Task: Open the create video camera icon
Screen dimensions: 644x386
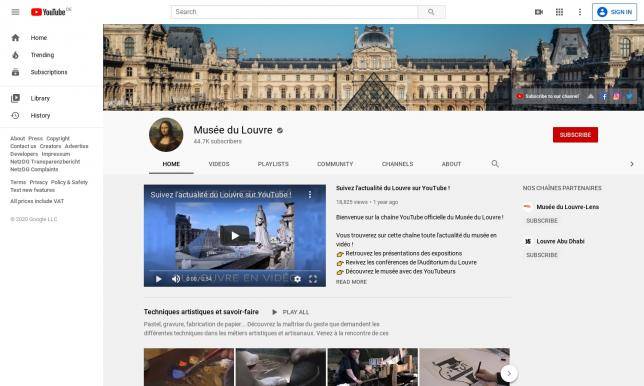Action: (x=539, y=12)
